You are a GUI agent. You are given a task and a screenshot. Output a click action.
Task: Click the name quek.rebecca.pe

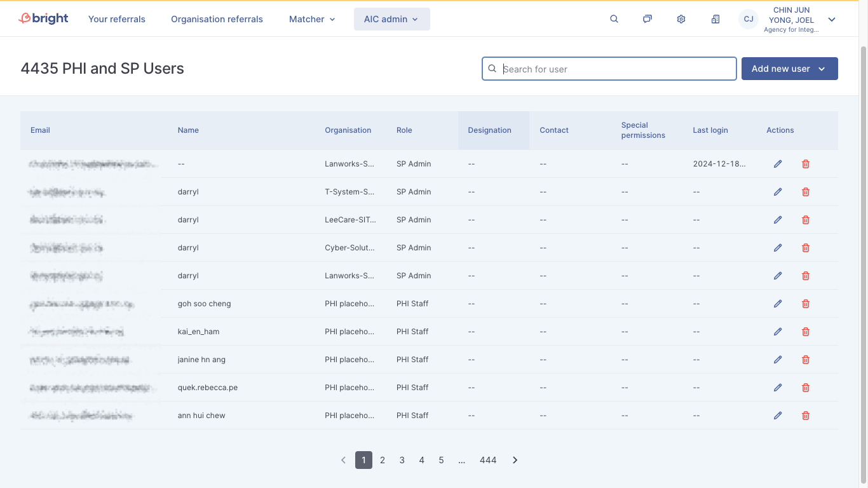[208, 388]
